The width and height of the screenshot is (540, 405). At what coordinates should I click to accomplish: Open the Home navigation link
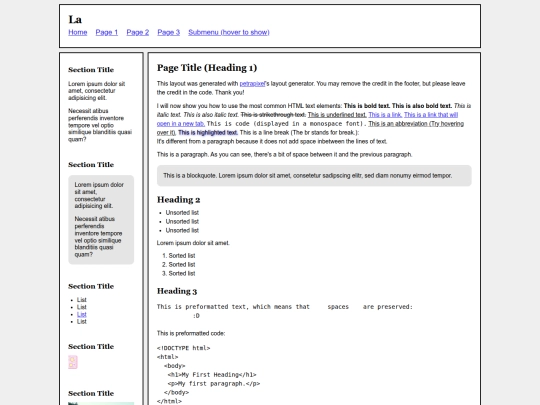[77, 32]
